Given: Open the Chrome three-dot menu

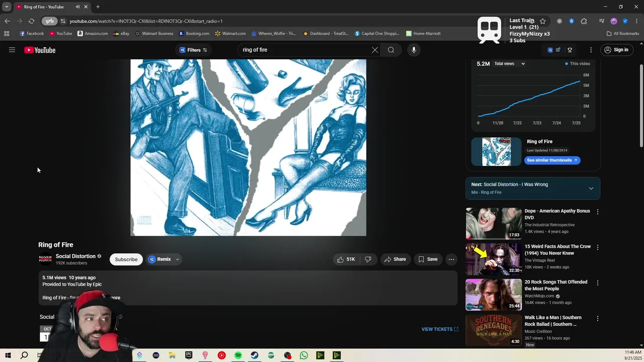Looking at the screenshot, I should coord(636,21).
